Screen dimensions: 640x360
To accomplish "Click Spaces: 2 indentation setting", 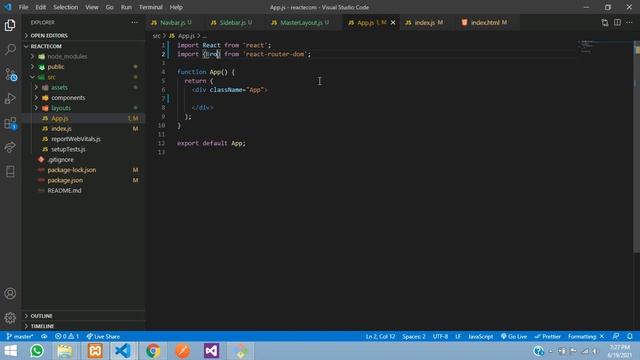I will click(x=414, y=336).
